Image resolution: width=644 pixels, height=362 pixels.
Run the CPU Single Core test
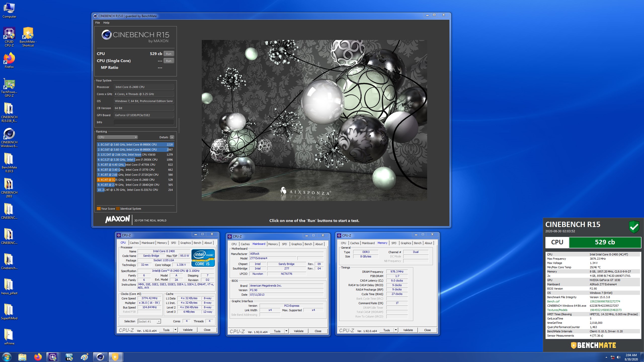[169, 61]
